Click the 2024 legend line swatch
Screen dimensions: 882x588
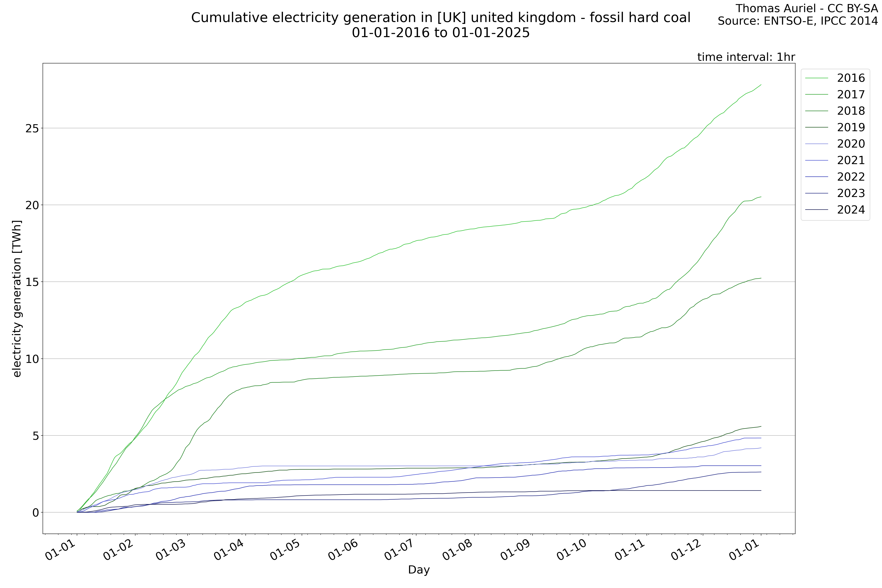tap(816, 210)
